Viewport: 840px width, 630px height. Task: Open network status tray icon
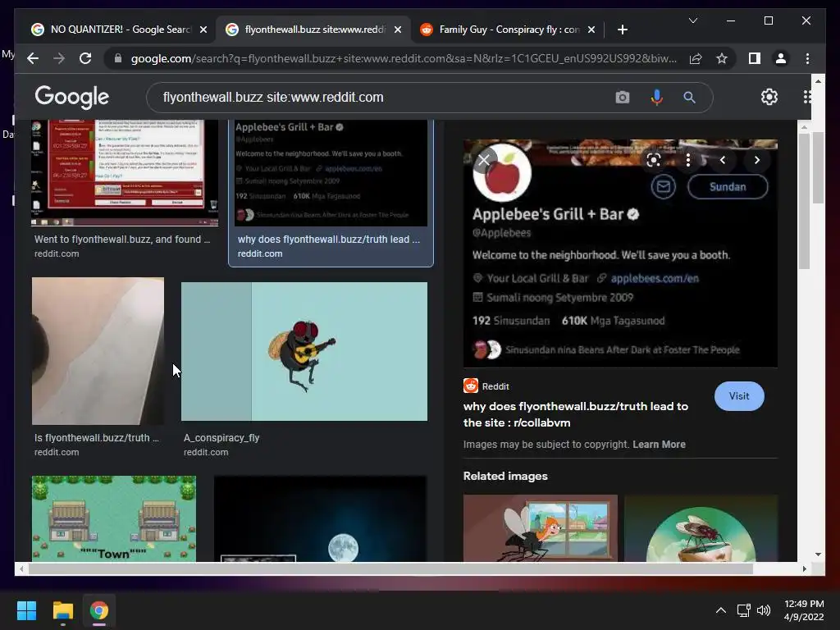[743, 610]
